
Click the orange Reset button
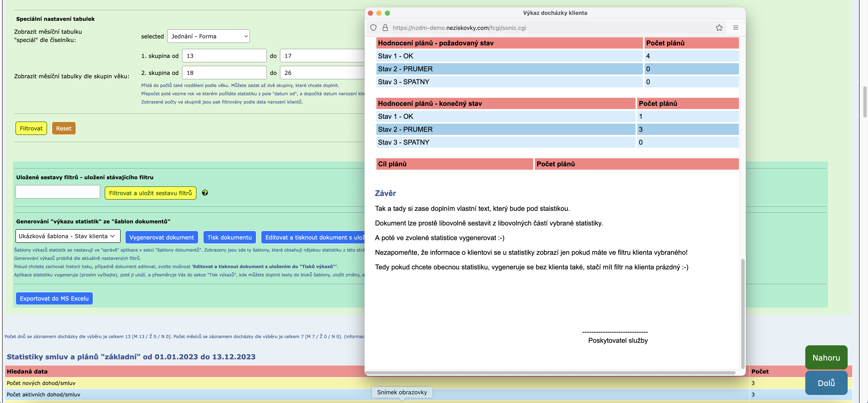(64, 129)
